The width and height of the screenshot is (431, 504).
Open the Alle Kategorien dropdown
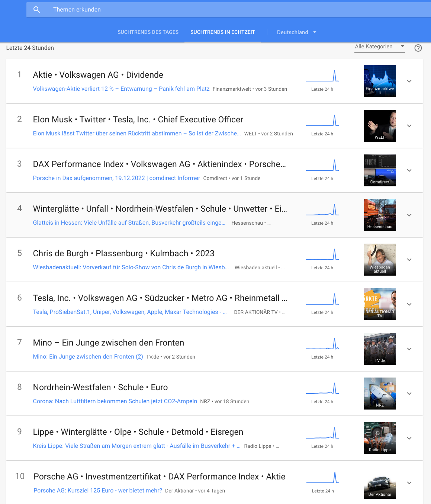(x=380, y=46)
